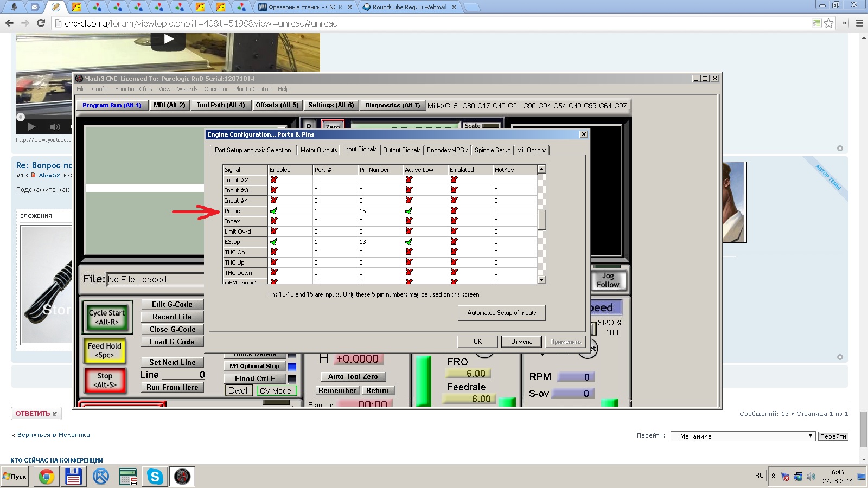Close the Engine Configuration dialog
The height and width of the screenshot is (488, 868).
584,134
